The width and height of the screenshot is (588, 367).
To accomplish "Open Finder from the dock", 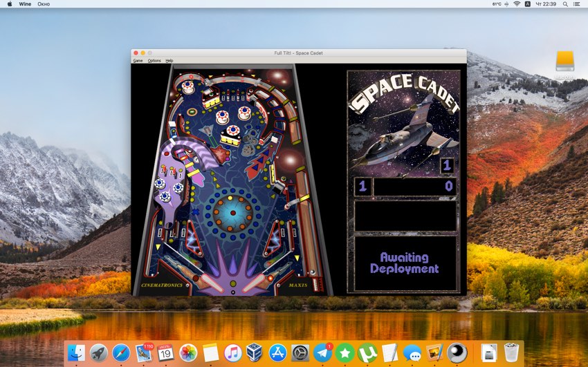I will [76, 353].
